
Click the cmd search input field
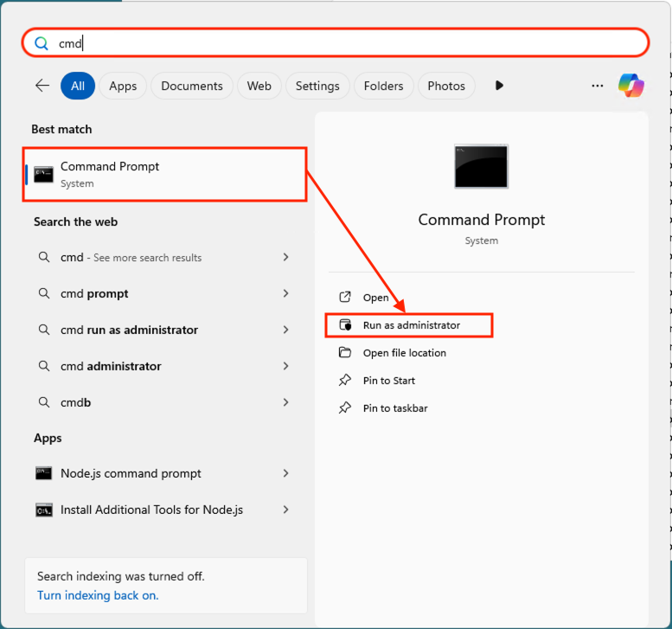coord(336,43)
